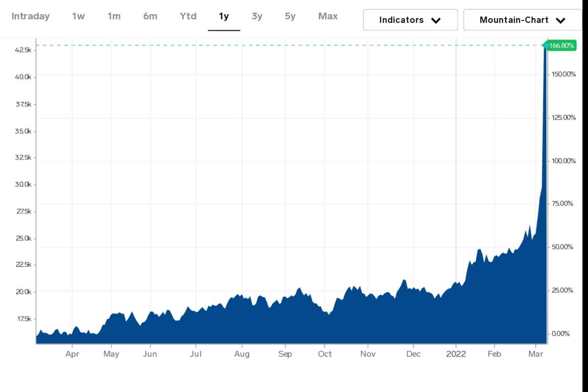Click the 35.0k price axis label
588x392 pixels.
click(x=23, y=131)
